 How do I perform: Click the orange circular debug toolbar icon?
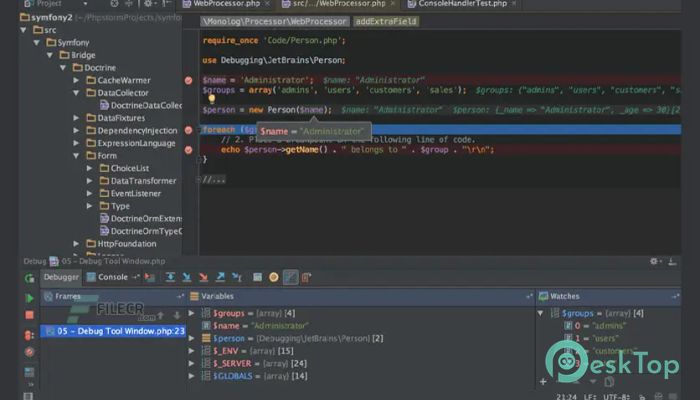pyautogui.click(x=274, y=278)
